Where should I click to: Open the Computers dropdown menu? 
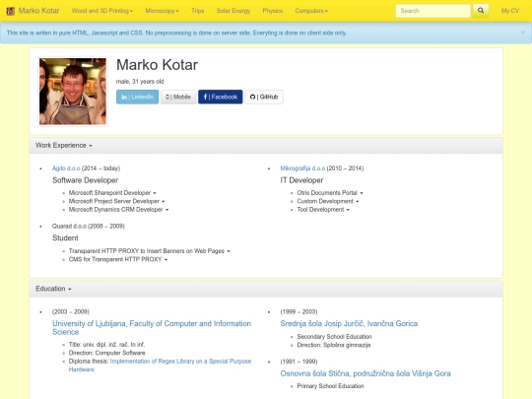click(311, 11)
